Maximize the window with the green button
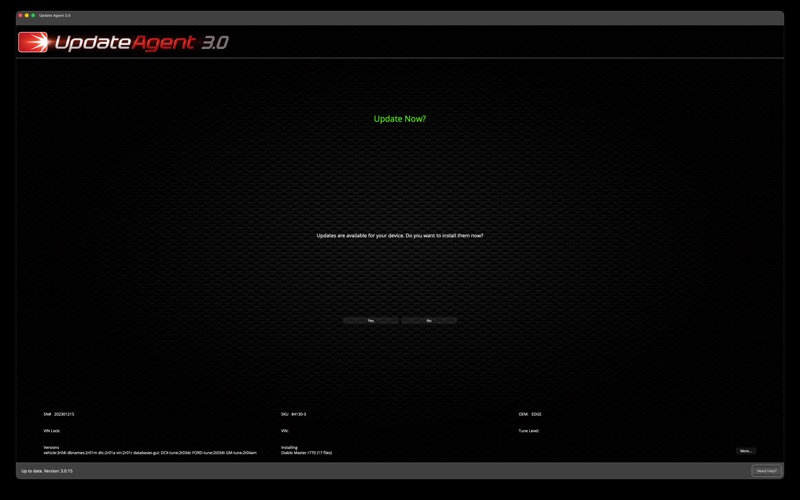 tap(33, 16)
